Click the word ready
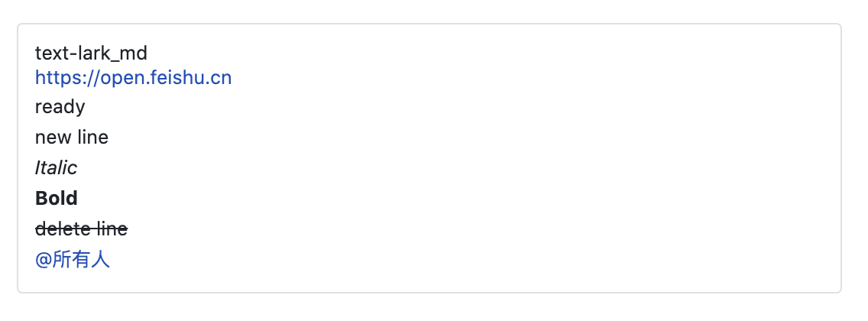 pos(60,107)
